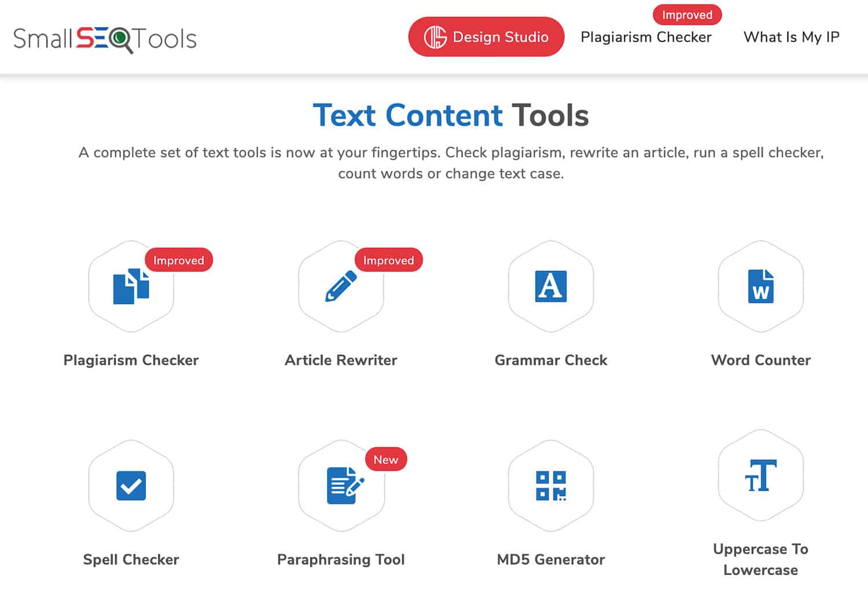
Task: Click the Design Studio circular logo icon
Action: coord(436,36)
